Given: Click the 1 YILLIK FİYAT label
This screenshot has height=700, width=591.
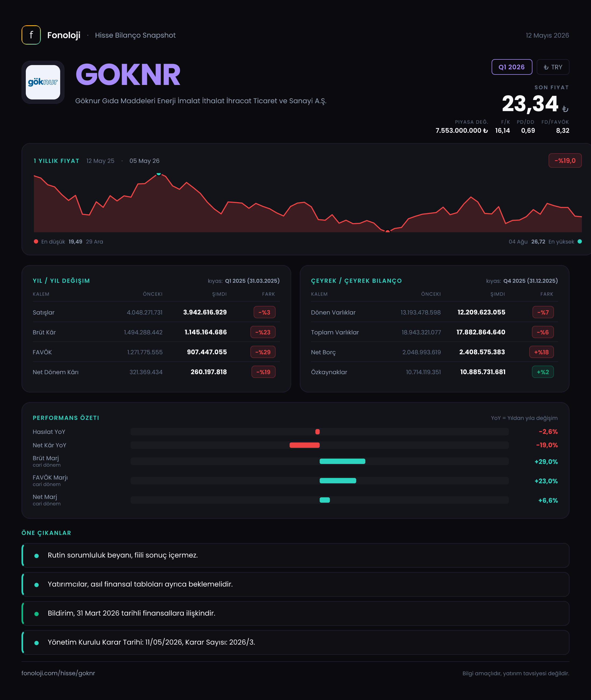Looking at the screenshot, I should [56, 160].
